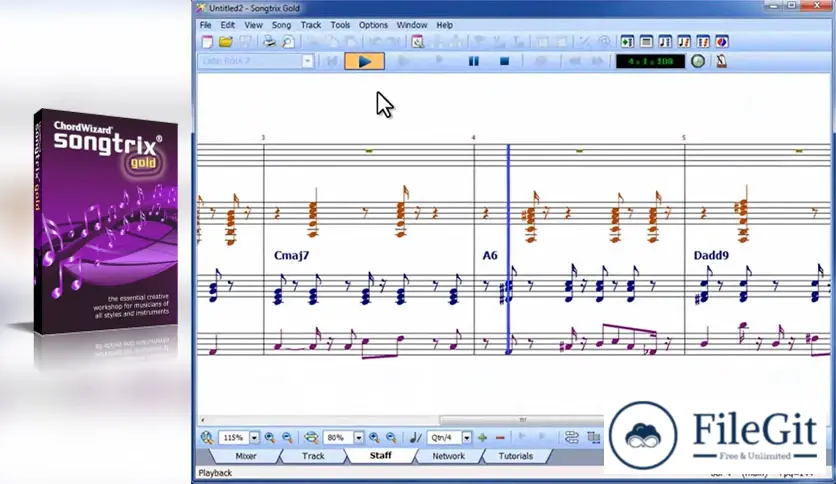836x484 pixels.
Task: Open the Tutorials tab
Action: click(516, 456)
